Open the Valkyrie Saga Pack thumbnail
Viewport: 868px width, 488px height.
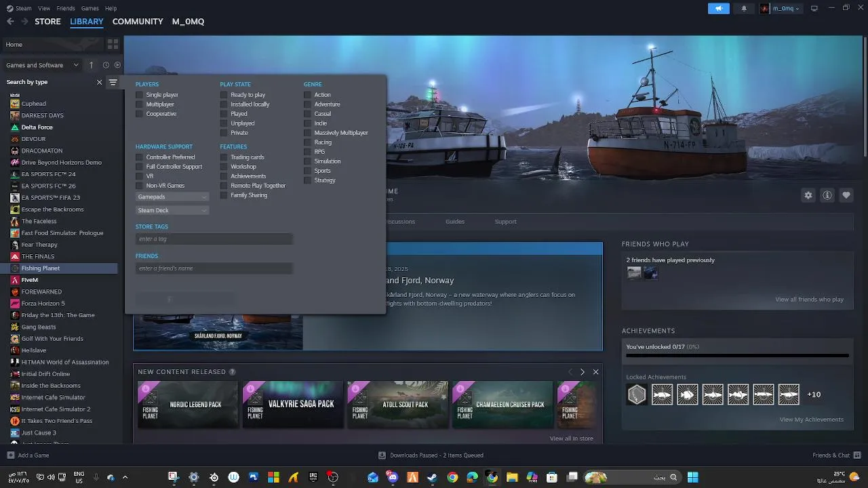click(293, 405)
